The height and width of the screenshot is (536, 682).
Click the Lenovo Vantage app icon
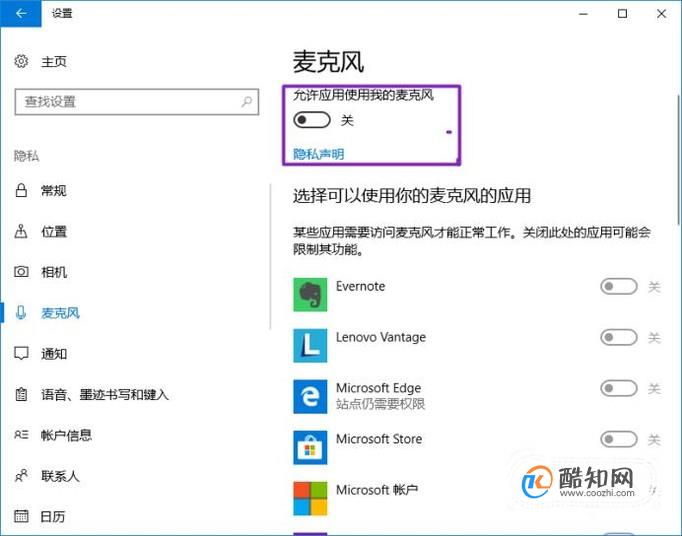pyautogui.click(x=310, y=346)
